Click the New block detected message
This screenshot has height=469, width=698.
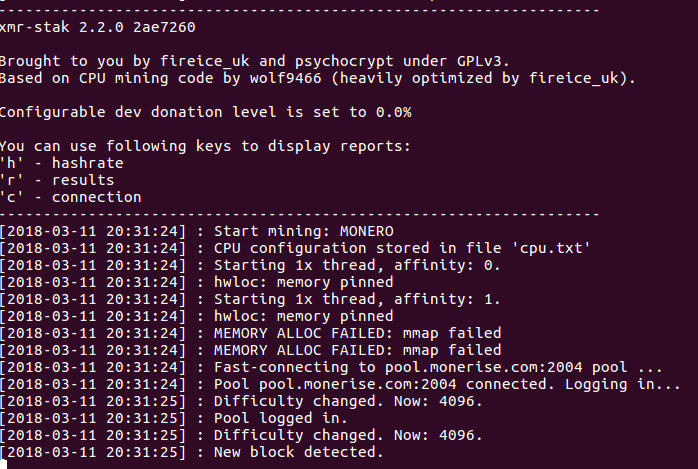tap(298, 452)
